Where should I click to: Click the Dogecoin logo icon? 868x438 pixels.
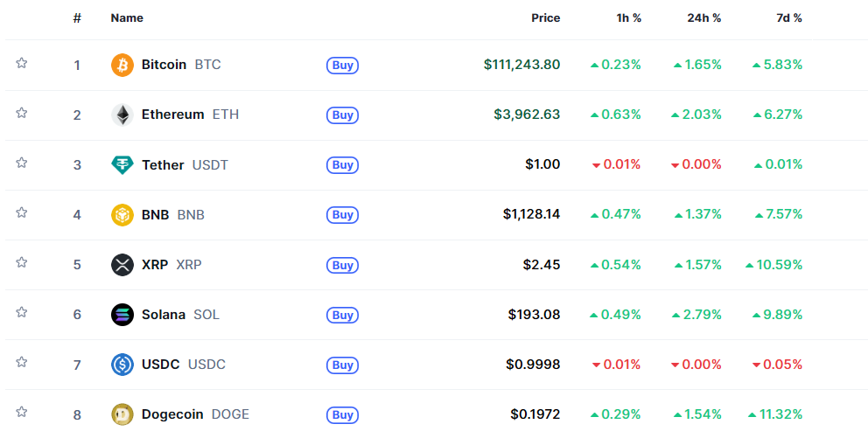click(x=122, y=414)
